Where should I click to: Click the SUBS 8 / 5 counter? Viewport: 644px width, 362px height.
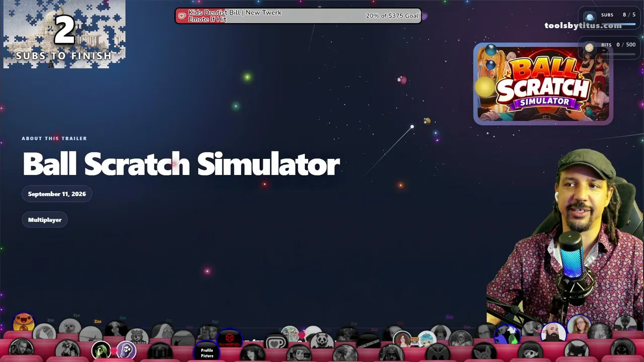[618, 15]
